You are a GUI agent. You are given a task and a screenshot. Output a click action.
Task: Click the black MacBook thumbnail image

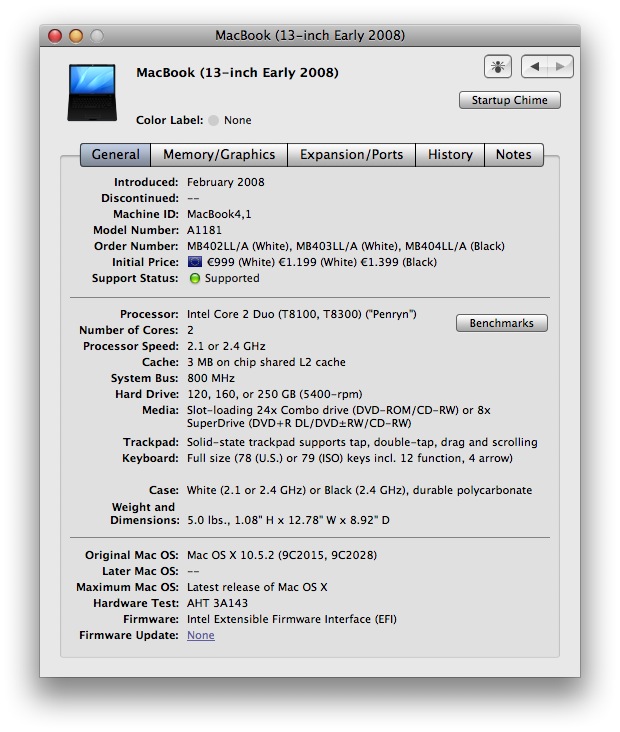pyautogui.click(x=92, y=92)
